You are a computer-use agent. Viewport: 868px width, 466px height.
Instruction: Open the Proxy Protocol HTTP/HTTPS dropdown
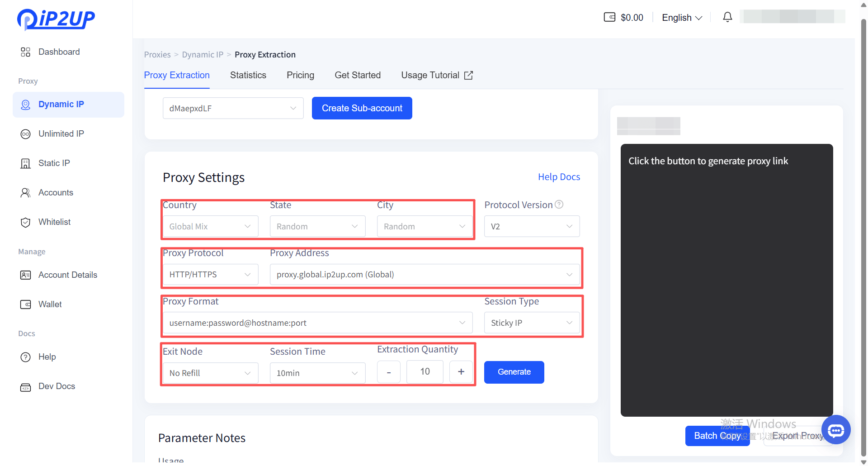(210, 275)
